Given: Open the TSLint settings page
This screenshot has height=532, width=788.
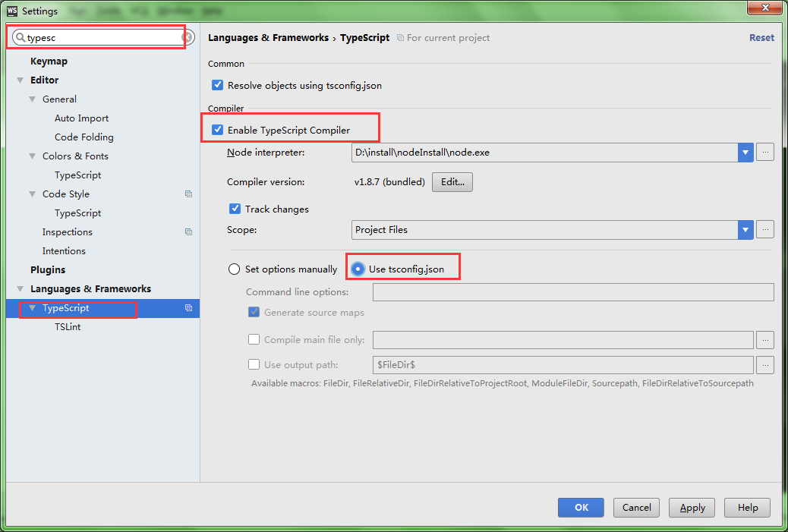Looking at the screenshot, I should [68, 327].
